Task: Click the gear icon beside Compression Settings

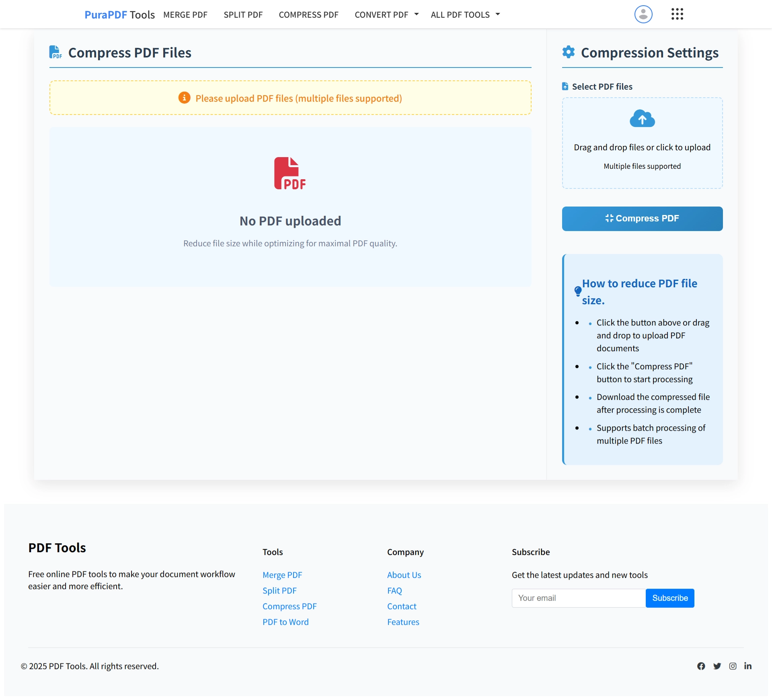Action: pyautogui.click(x=569, y=52)
